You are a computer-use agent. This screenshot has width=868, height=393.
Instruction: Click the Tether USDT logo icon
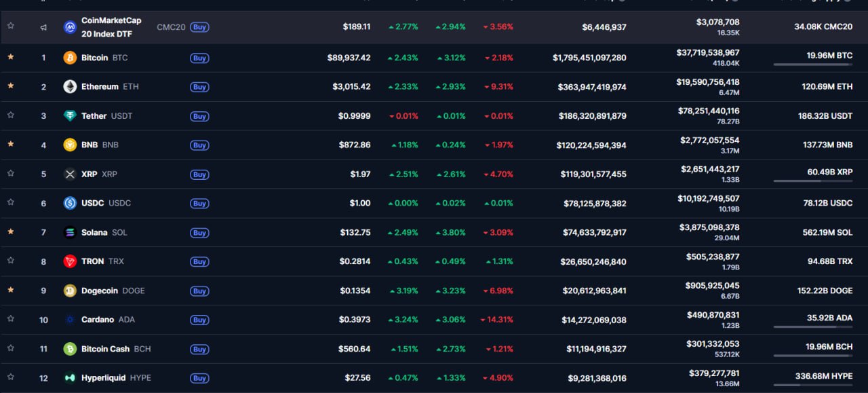tap(70, 116)
